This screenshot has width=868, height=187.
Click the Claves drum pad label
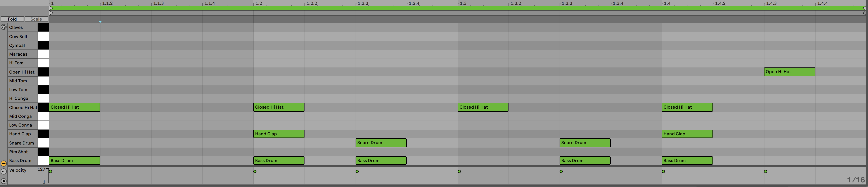tap(16, 27)
